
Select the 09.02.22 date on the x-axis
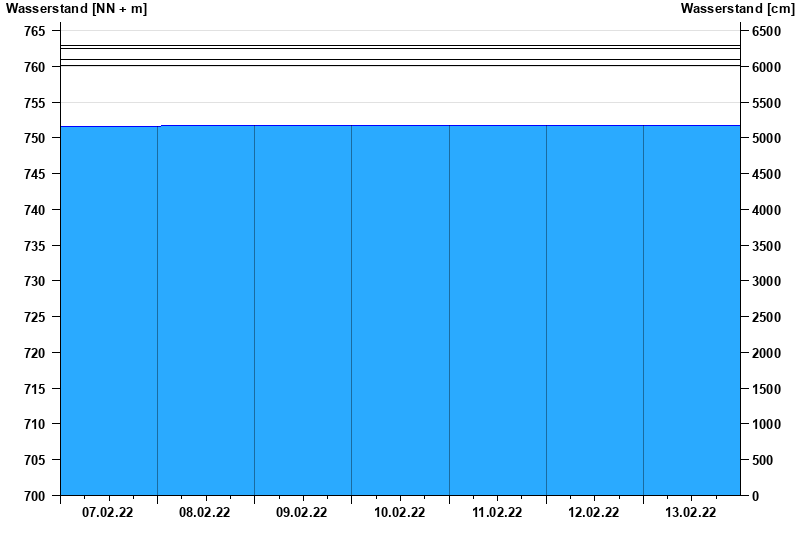point(302,513)
